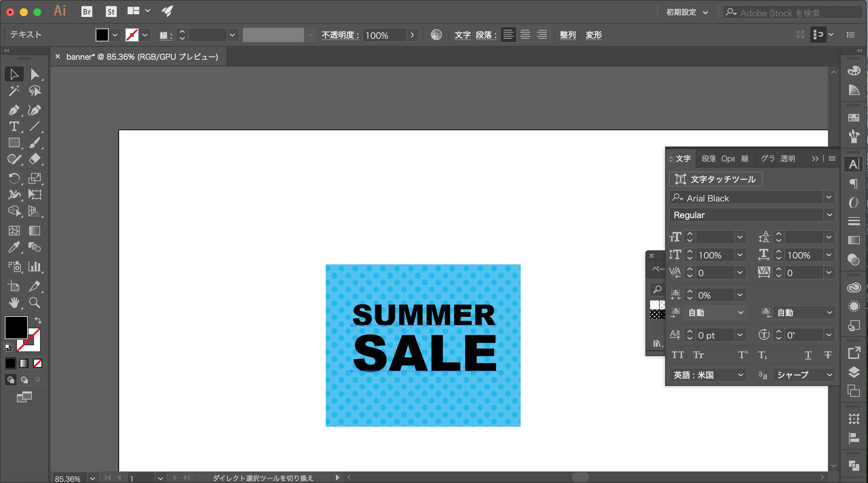Image resolution: width=868 pixels, height=483 pixels.
Task: Open the 初期設定 workspace dropdown
Action: click(x=687, y=13)
